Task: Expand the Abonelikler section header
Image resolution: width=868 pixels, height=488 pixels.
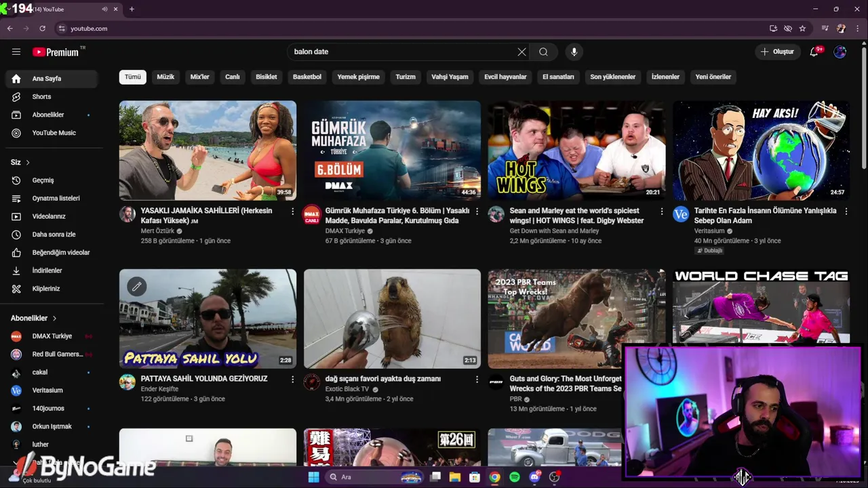Action: (x=34, y=318)
